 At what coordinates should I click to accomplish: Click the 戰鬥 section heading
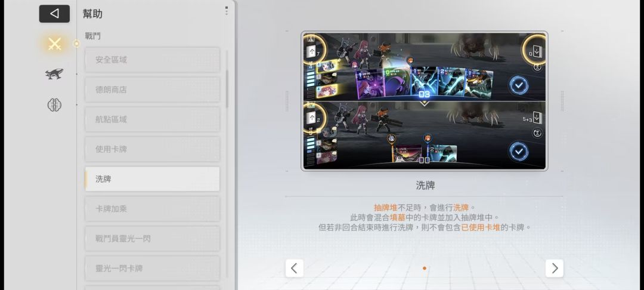93,36
